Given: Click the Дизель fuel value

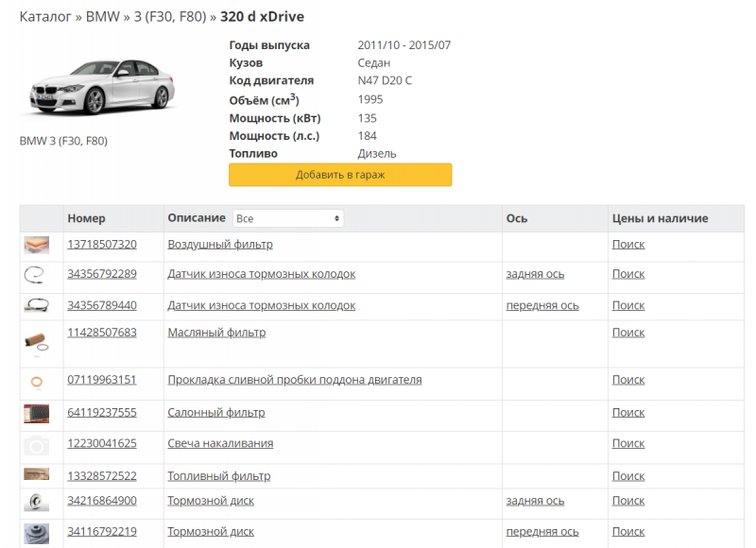Looking at the screenshot, I should tap(377, 154).
